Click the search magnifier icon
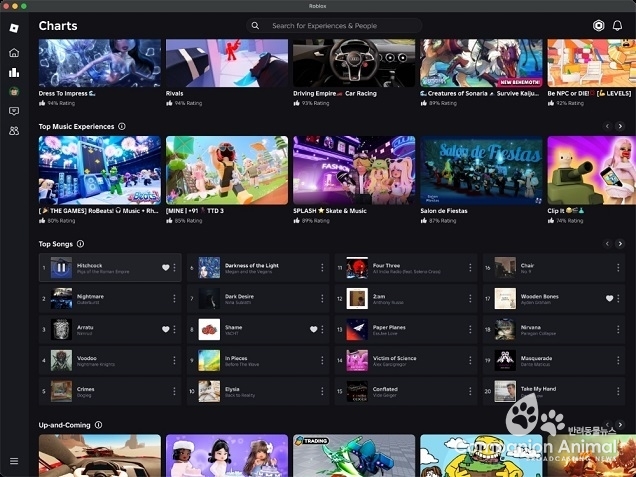 [255, 26]
